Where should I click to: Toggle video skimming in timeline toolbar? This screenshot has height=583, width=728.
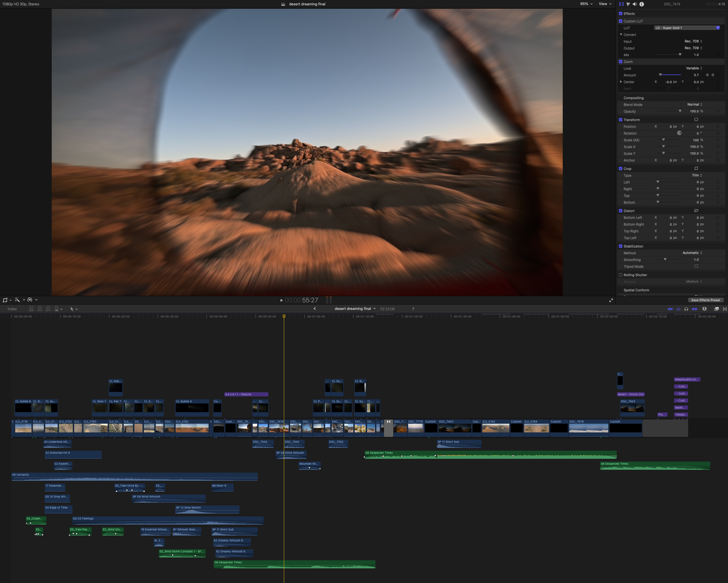pyautogui.click(x=670, y=309)
